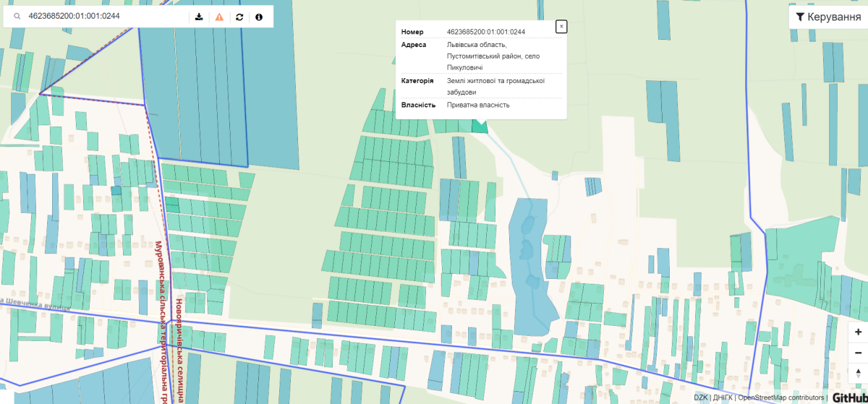Close the parcel info popup
868x404 pixels.
point(561,27)
